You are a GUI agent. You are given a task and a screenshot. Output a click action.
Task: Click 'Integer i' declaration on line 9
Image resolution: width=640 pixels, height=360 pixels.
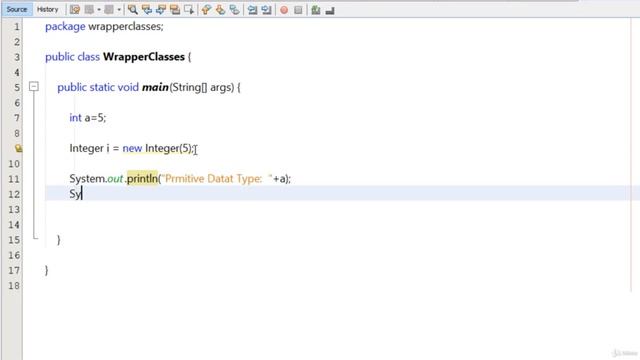pyautogui.click(x=89, y=149)
